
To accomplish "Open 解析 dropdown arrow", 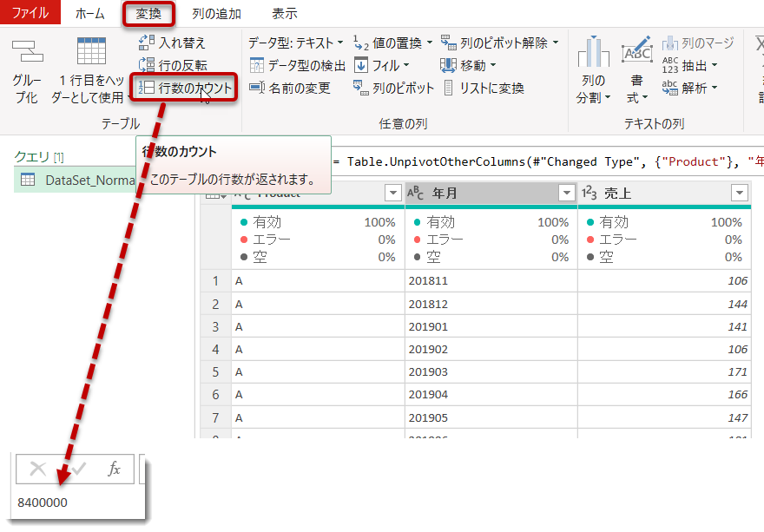I will pos(715,88).
